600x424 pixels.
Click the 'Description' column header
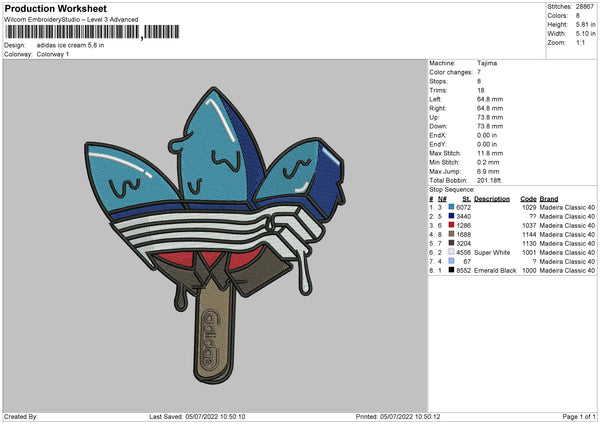(x=492, y=199)
